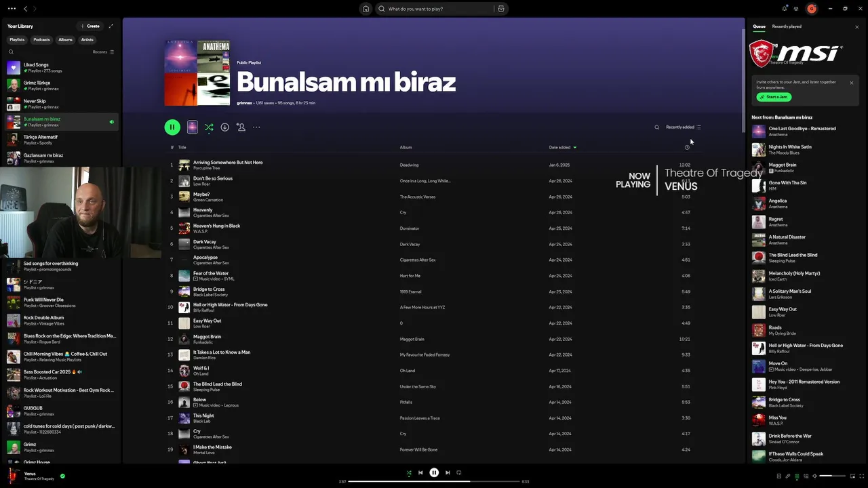The width and height of the screenshot is (868, 488).
Task: Search within Your Library
Action: [11, 52]
